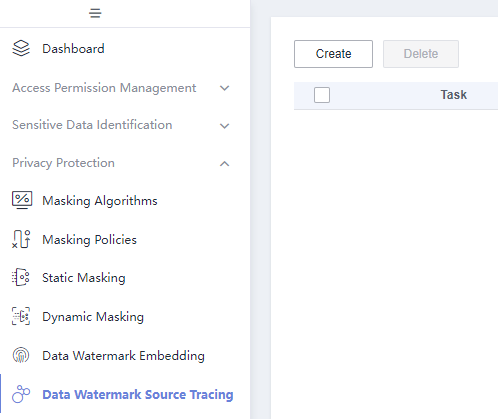The width and height of the screenshot is (498, 419).
Task: Click the Dynamic Masking icon
Action: [x=21, y=316]
